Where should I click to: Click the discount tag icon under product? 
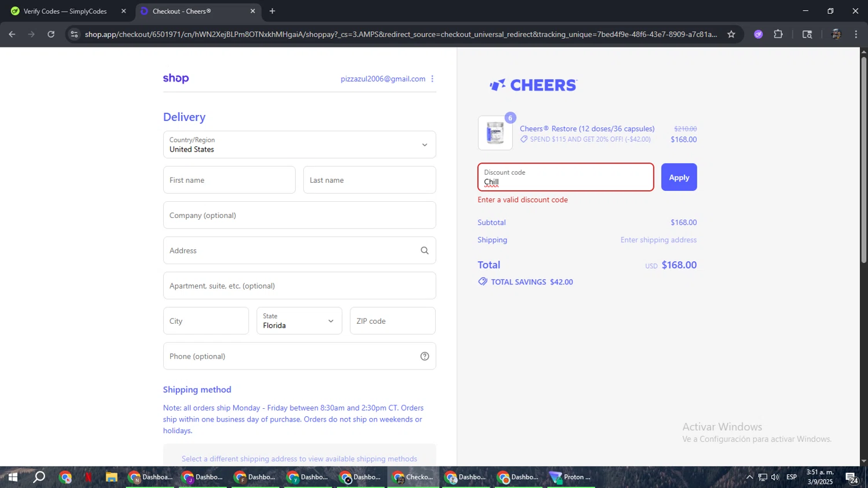(x=524, y=139)
